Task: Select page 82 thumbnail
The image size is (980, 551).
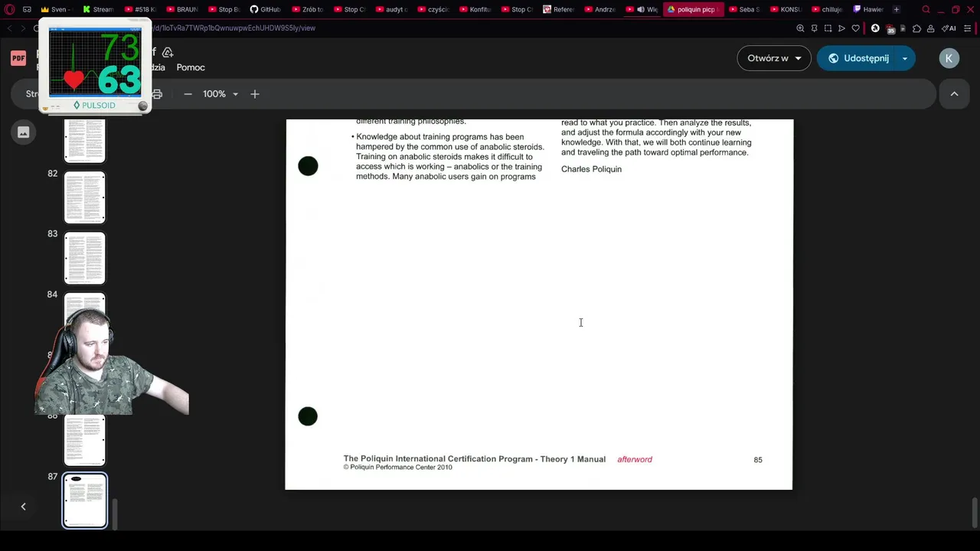Action: pos(84,197)
